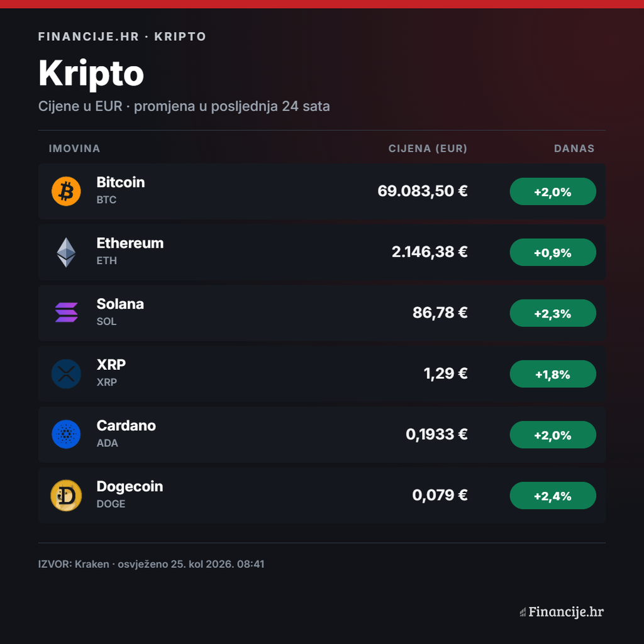
Task: Sort by the CIJENA (EUR) column header
Action: point(428,148)
